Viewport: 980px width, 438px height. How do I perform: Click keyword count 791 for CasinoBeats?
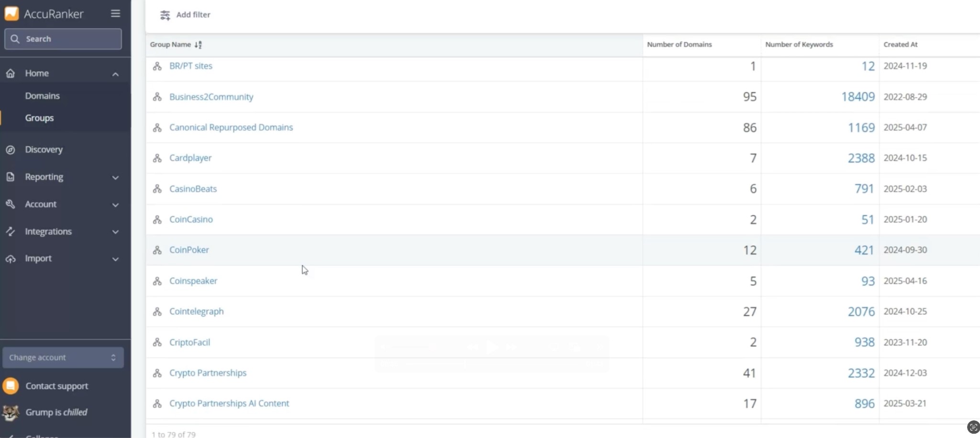coord(864,189)
